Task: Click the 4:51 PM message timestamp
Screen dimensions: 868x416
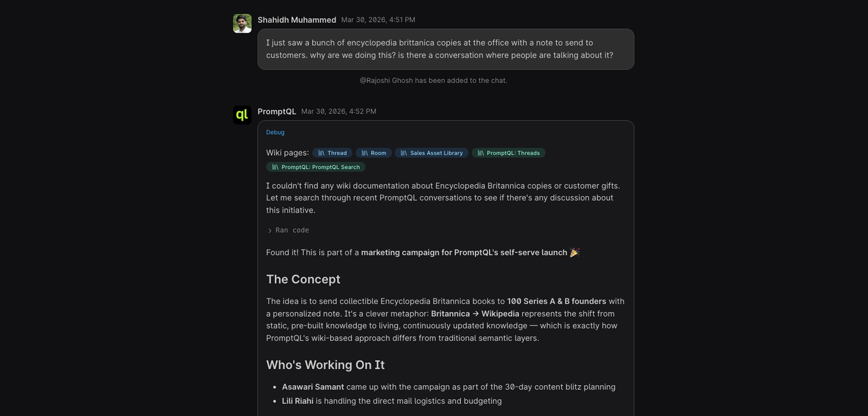Action: tap(378, 20)
